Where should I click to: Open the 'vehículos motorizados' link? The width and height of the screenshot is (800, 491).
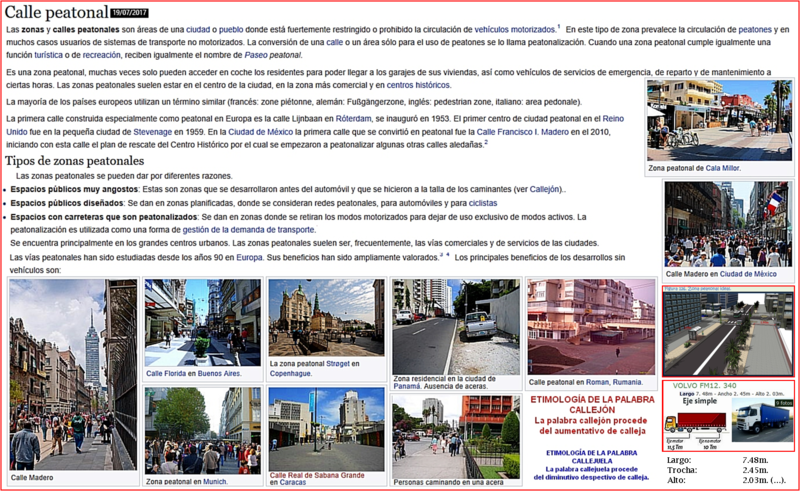coord(514,30)
